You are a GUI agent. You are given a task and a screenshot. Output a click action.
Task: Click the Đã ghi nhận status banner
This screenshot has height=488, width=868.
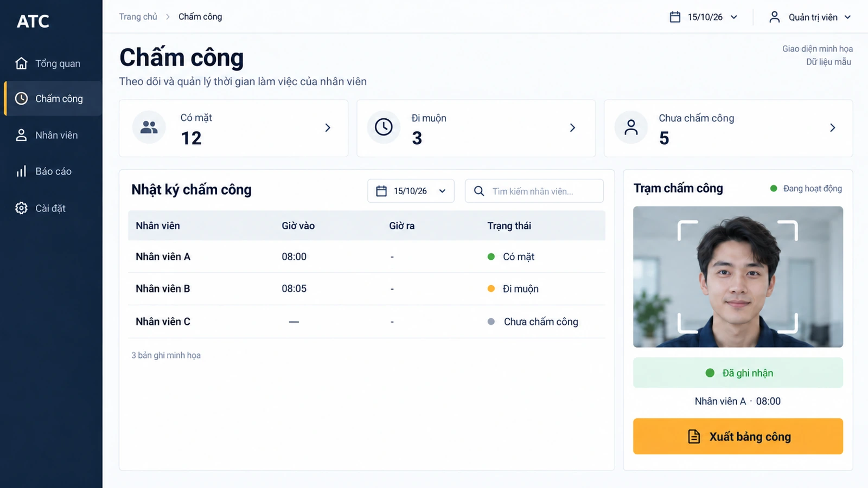click(x=738, y=373)
